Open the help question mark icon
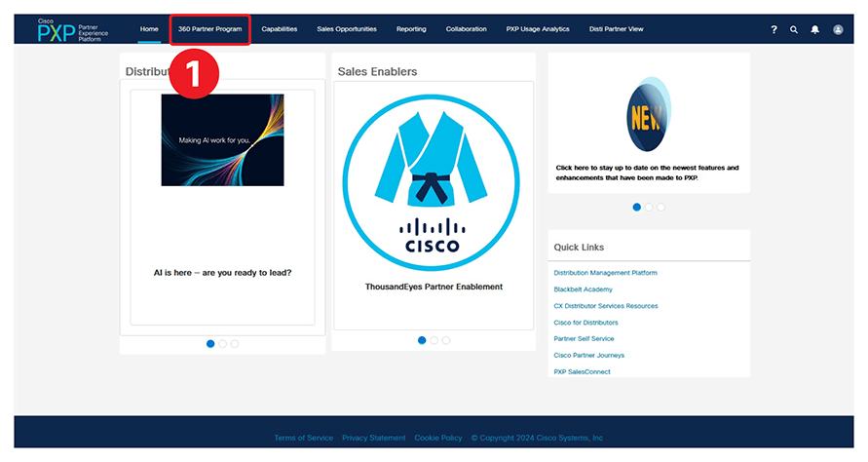Screen dimensions: 868x462 pos(774,30)
